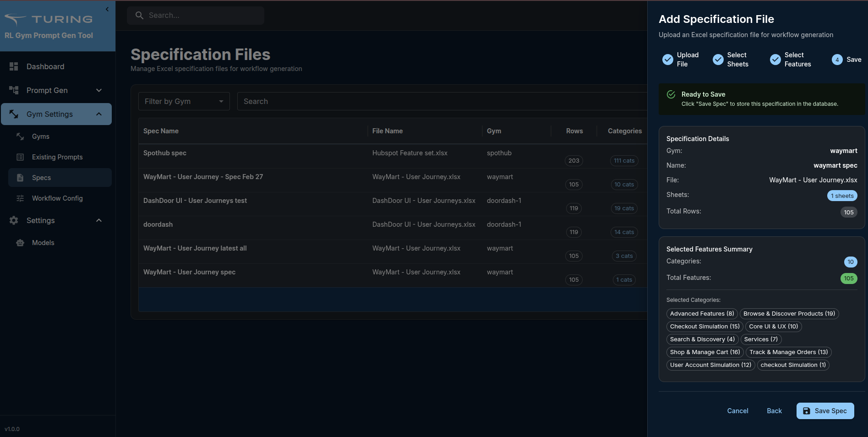Click Back to return to feature selection
This screenshot has height=437, width=868.
pos(774,411)
